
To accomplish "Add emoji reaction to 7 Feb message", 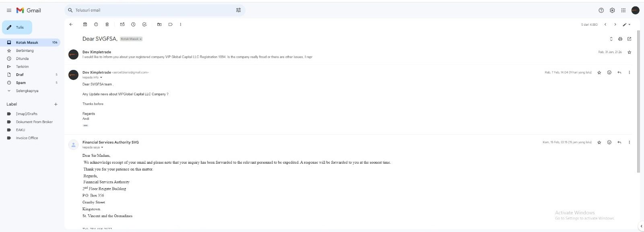I will (x=609, y=72).
